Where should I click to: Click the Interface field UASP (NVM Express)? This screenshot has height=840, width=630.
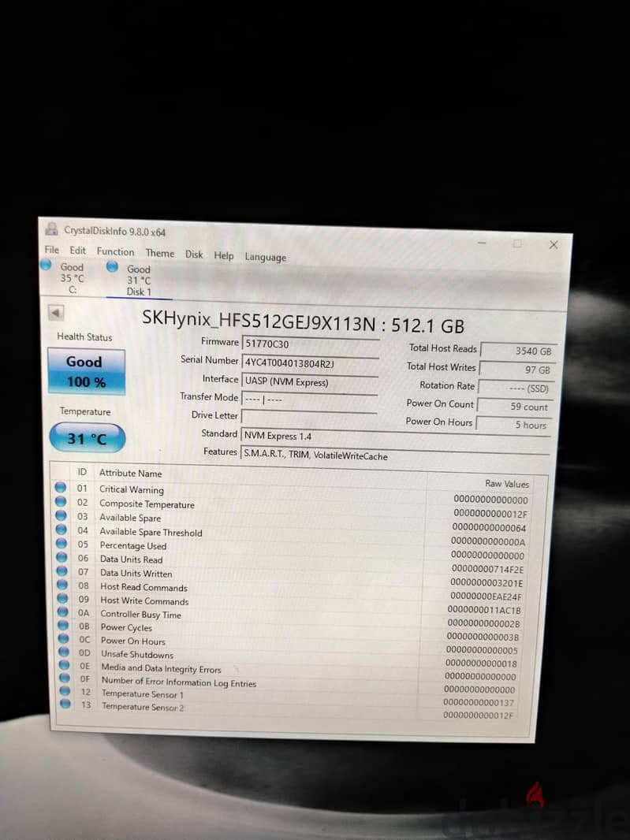(x=309, y=382)
